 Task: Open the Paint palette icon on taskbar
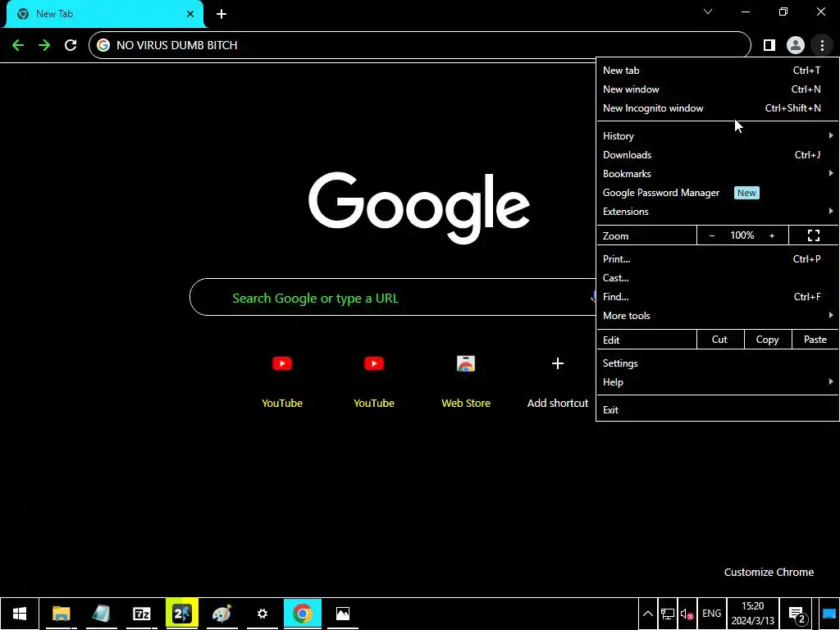(221, 614)
